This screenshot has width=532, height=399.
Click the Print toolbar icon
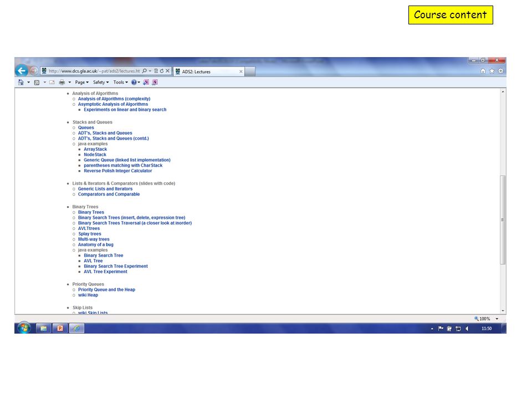click(x=62, y=83)
